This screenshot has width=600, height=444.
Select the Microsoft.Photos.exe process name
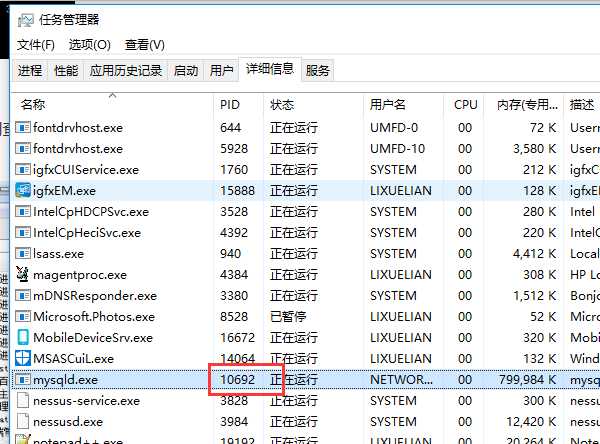tap(94, 317)
